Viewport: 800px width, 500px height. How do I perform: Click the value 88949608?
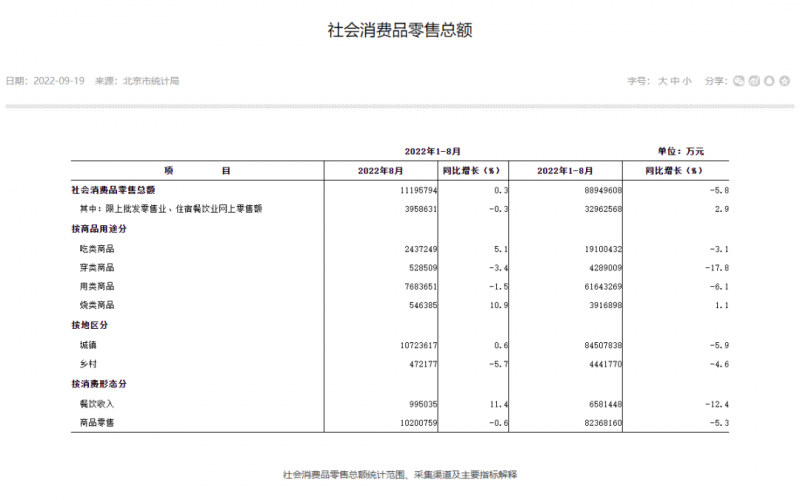[603, 190]
